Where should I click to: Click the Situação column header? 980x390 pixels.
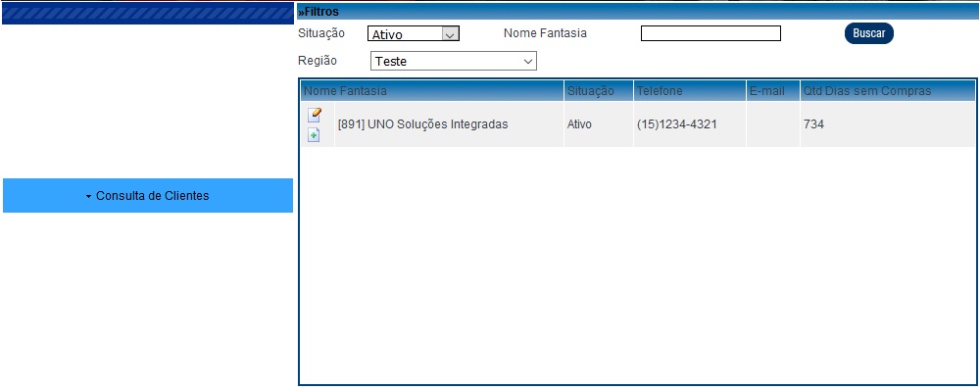coord(598,91)
